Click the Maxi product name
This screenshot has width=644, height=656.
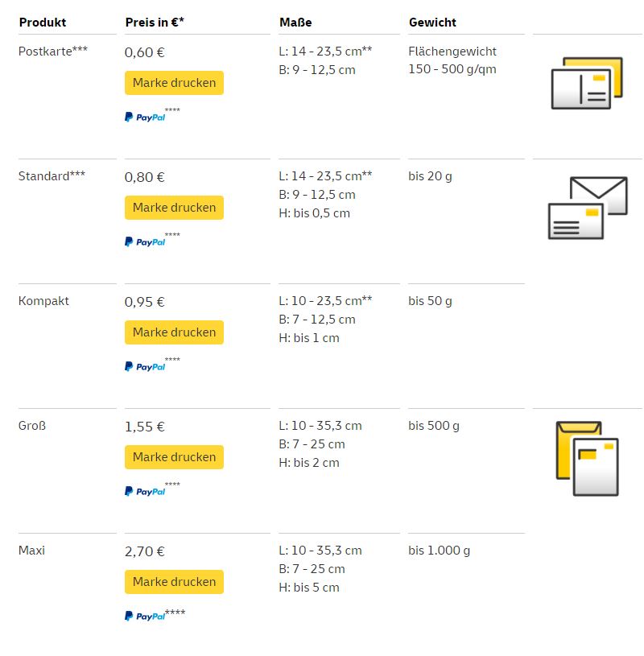(32, 551)
